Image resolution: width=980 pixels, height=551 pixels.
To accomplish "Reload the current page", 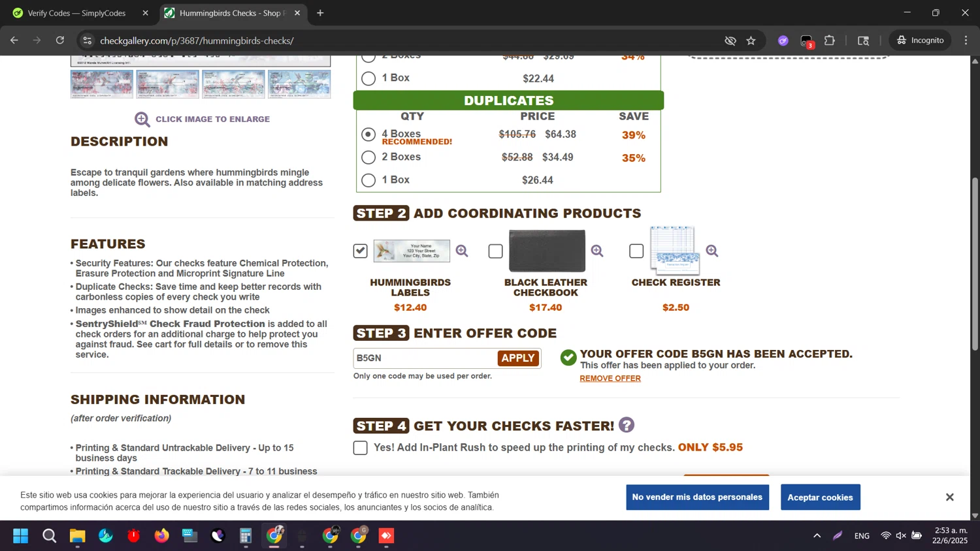I will pos(60,40).
